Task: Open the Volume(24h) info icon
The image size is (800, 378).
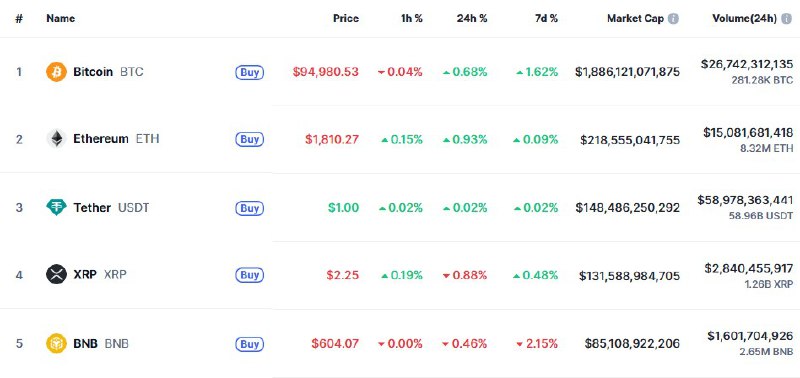Action: (x=786, y=19)
